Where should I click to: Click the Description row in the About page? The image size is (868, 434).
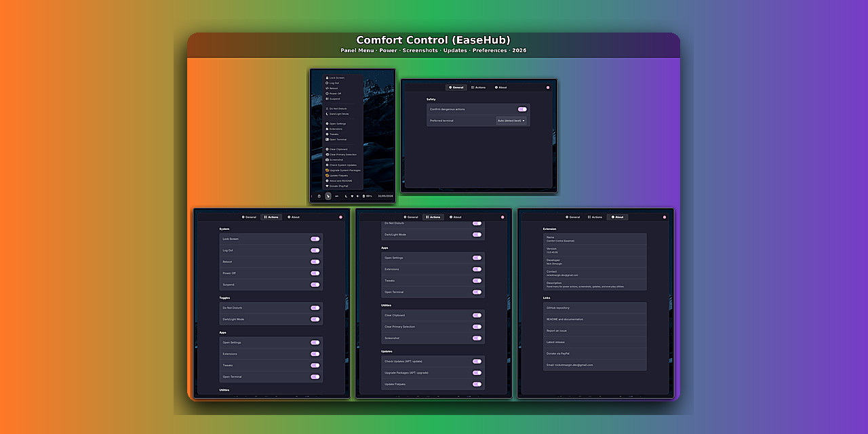tap(595, 285)
